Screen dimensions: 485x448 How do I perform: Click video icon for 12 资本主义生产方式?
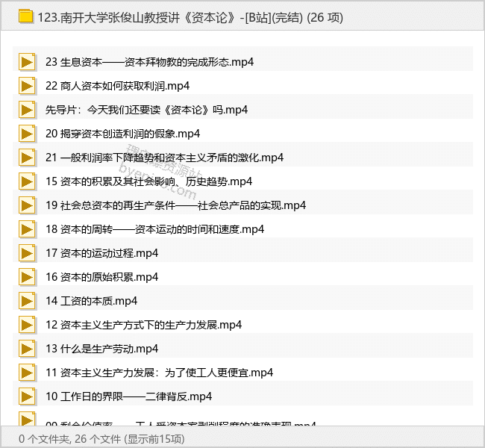[x=27, y=325]
